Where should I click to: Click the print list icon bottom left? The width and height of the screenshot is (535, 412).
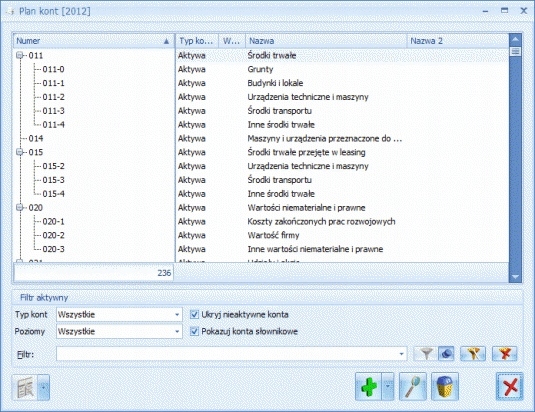click(x=25, y=387)
